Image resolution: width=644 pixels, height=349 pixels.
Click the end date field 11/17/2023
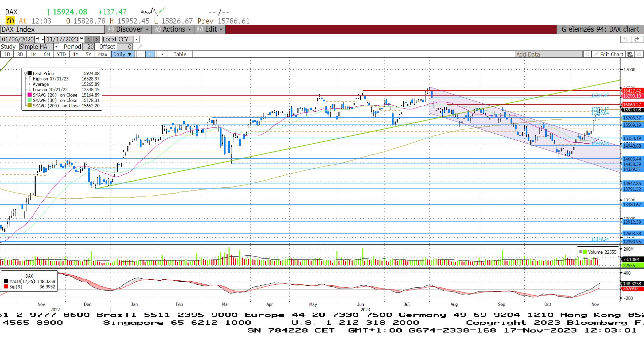click(x=62, y=39)
